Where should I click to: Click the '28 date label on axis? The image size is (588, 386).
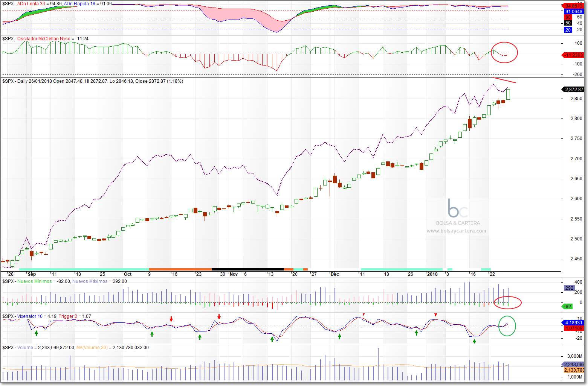[x=11, y=274]
